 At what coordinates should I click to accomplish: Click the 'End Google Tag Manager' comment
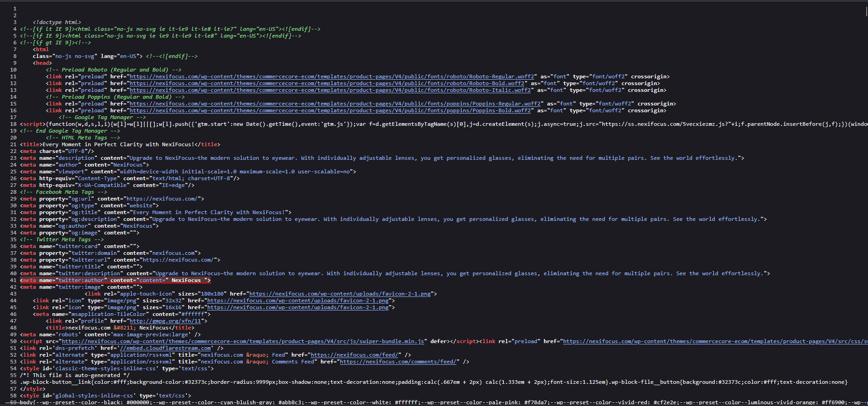(x=70, y=131)
